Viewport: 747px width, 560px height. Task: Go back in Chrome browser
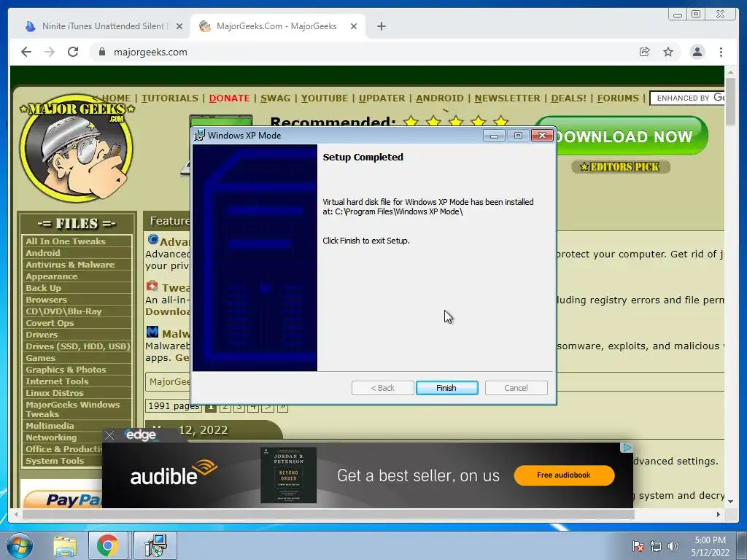pyautogui.click(x=26, y=52)
